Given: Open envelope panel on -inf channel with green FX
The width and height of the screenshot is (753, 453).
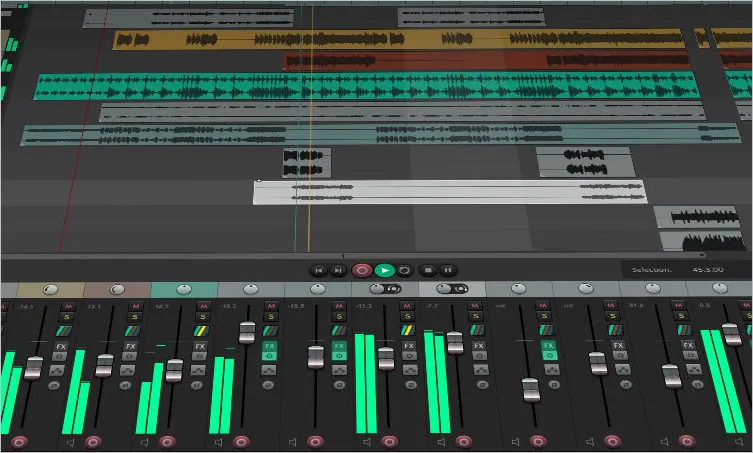Looking at the screenshot, I should pyautogui.click(x=552, y=370).
